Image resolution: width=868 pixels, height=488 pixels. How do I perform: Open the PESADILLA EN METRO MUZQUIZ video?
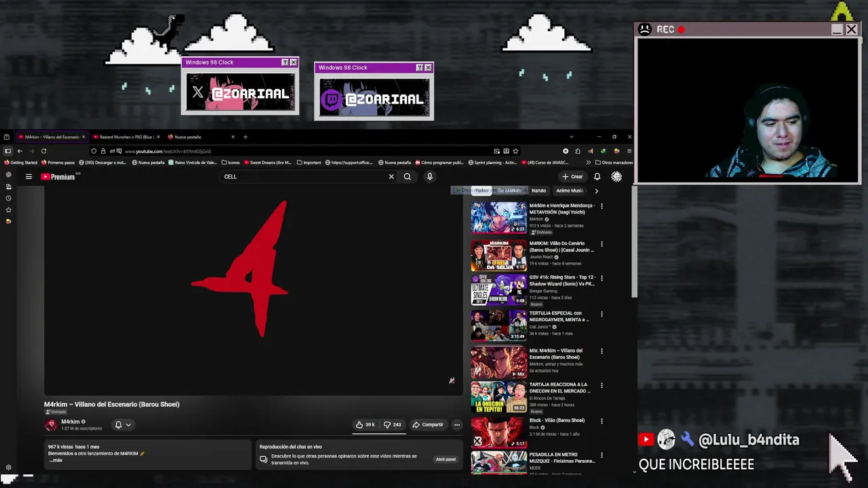pos(498,463)
